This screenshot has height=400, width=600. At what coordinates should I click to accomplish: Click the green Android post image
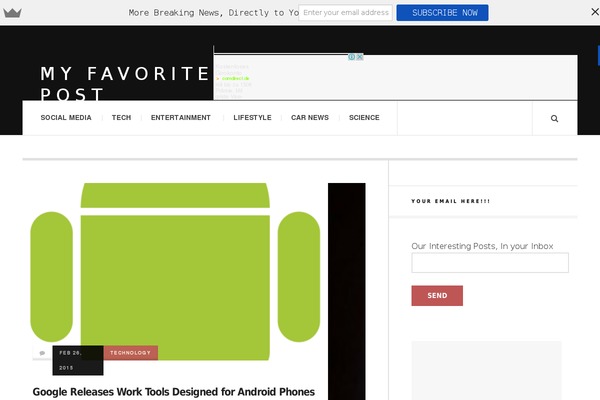coord(175,271)
